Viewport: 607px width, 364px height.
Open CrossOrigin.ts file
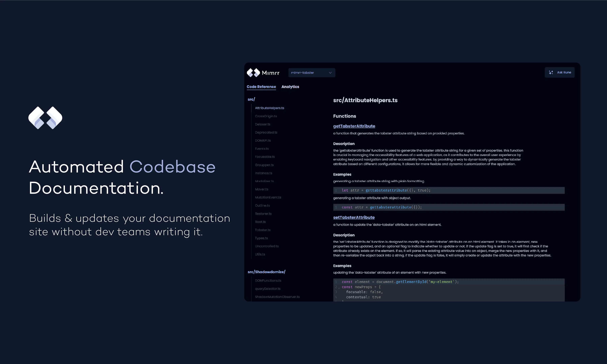266,116
